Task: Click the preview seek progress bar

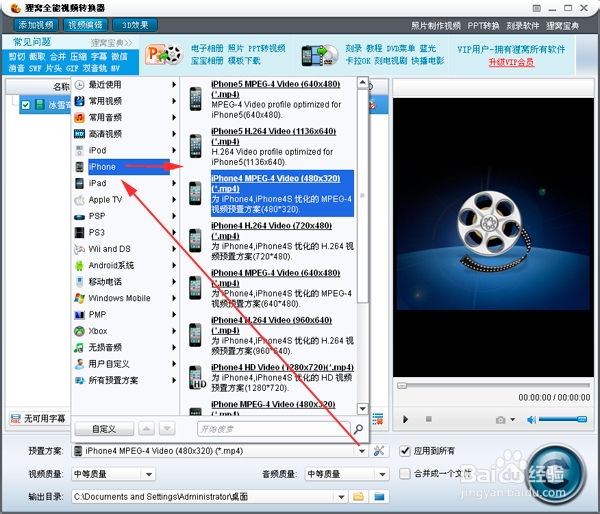Action: pyautogui.click(x=494, y=385)
